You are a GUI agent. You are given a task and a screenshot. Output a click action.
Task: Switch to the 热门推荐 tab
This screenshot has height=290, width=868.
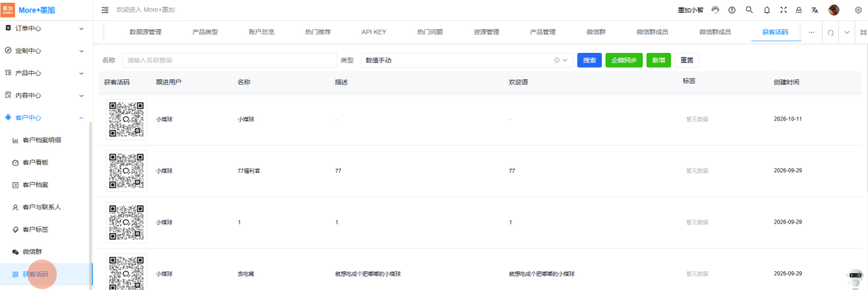(x=318, y=32)
